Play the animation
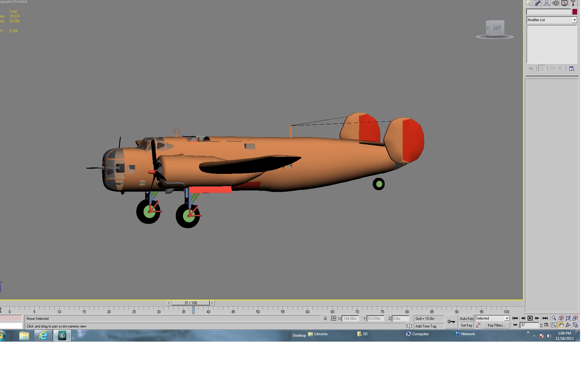This screenshot has width=588, height=368. (530, 318)
